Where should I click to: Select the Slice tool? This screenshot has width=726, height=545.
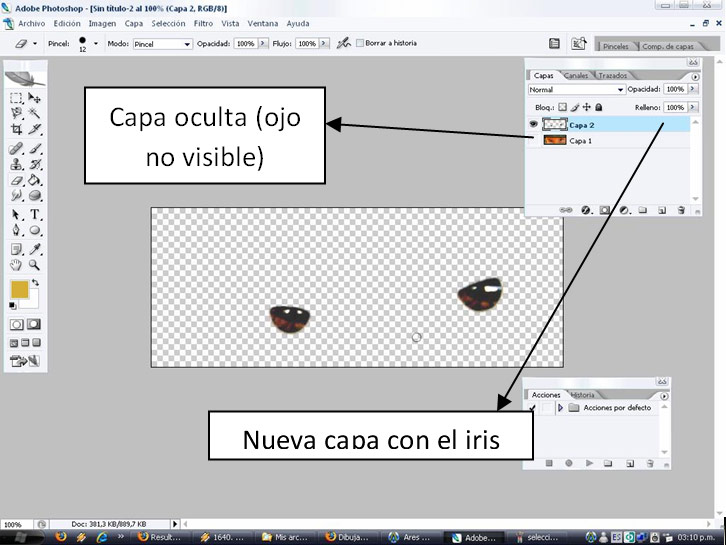tap(34, 129)
